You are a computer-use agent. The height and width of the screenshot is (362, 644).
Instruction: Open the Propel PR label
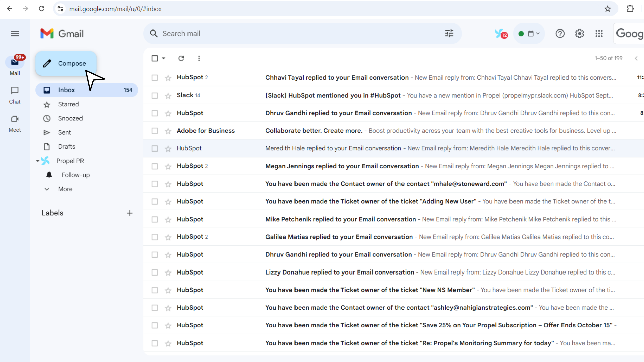[70, 161]
